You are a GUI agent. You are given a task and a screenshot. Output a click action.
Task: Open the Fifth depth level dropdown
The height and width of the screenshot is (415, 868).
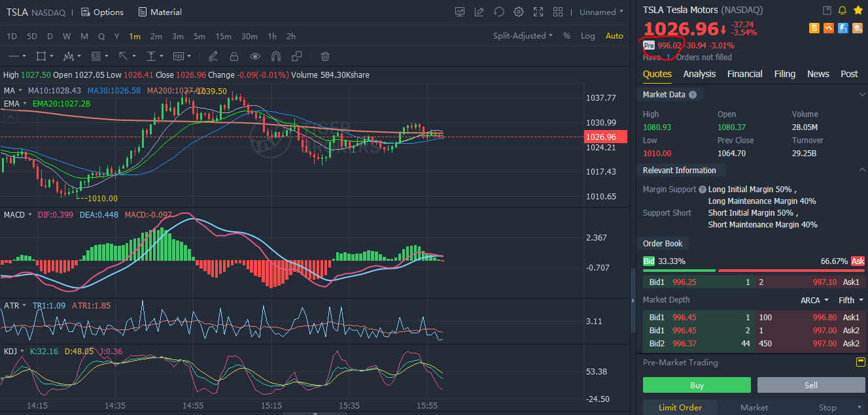coord(851,300)
